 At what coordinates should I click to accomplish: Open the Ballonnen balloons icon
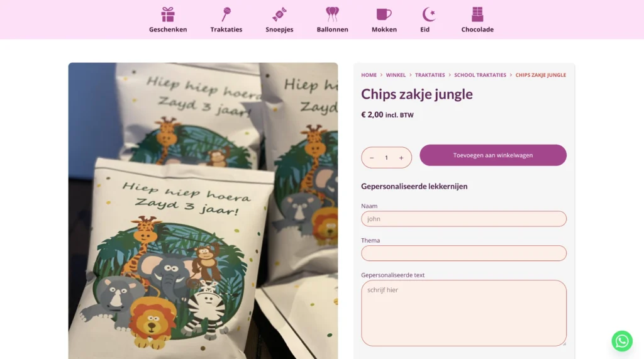[332, 14]
